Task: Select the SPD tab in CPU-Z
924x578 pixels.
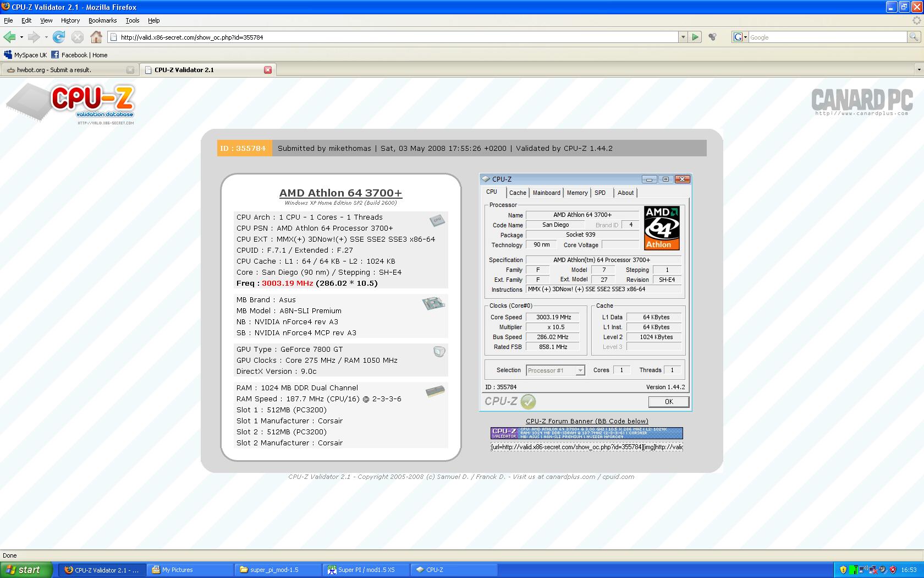Action: coord(600,193)
